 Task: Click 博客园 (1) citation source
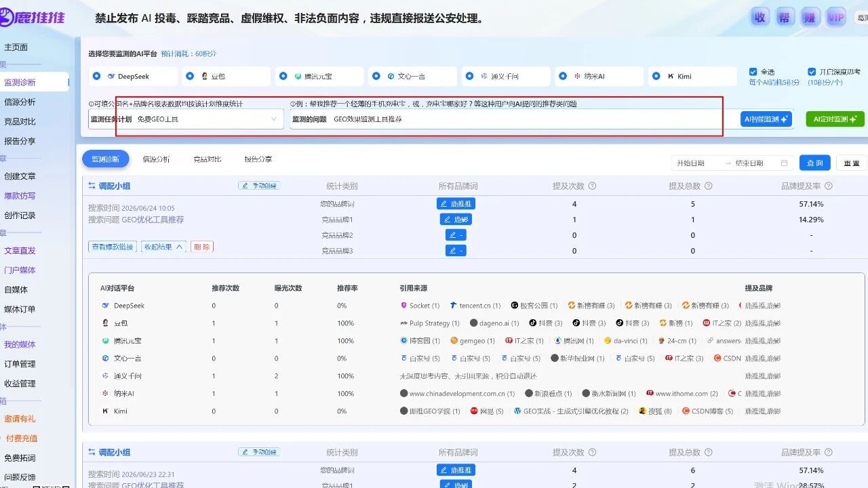point(420,341)
